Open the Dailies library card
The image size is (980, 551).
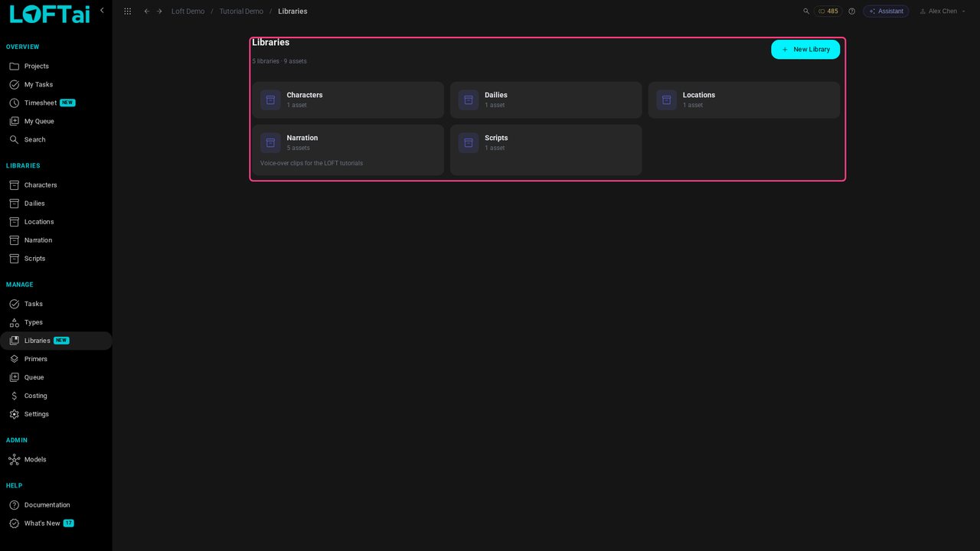pos(546,100)
